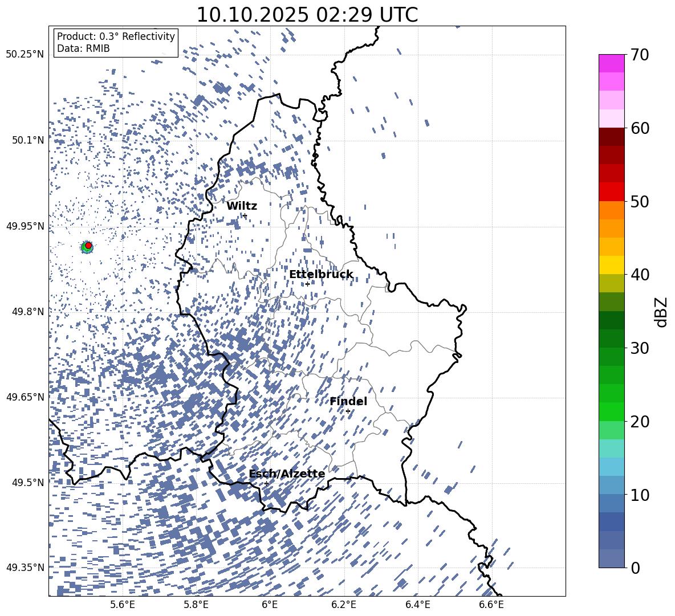Click the magenta swatch at the colorbar top
Screen dimensions: 675x616
(x=611, y=63)
